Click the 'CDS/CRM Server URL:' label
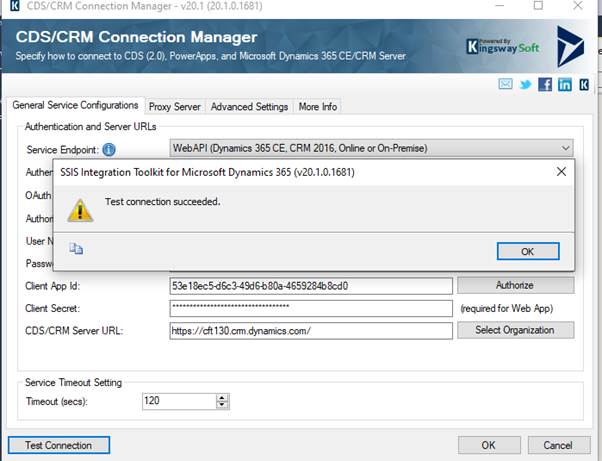602x461 pixels. [74, 331]
